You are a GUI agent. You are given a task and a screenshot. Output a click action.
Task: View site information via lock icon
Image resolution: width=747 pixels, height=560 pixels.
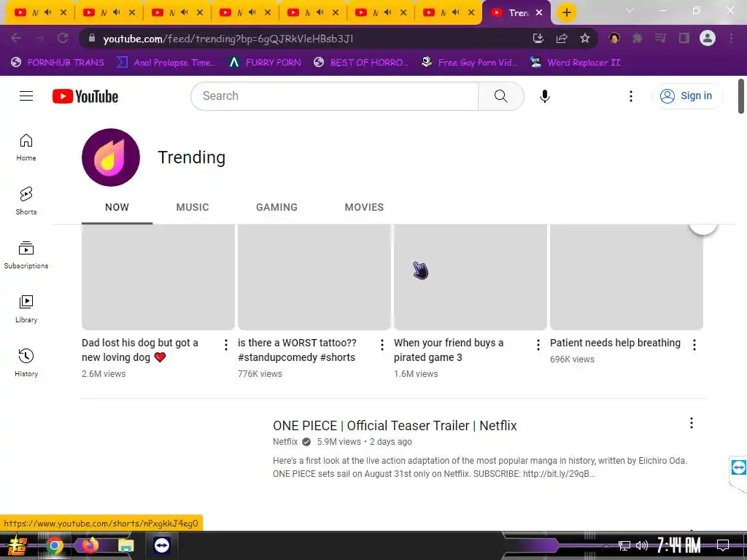pos(92,38)
